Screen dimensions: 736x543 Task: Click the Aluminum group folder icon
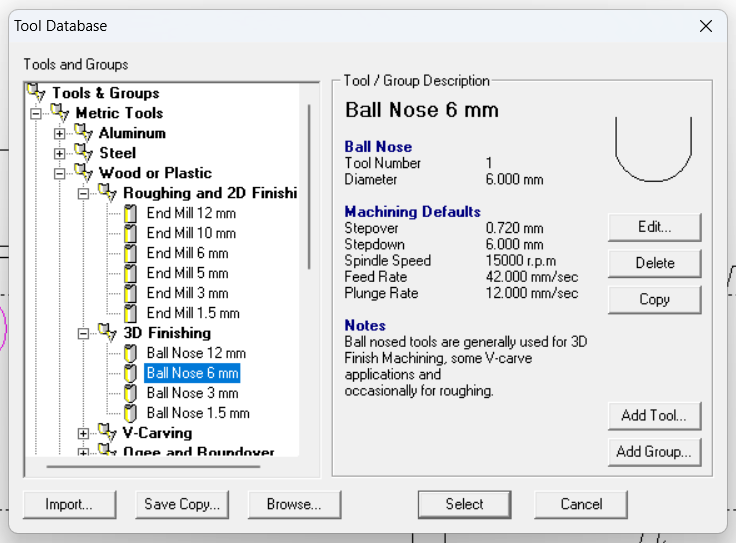[84, 132]
